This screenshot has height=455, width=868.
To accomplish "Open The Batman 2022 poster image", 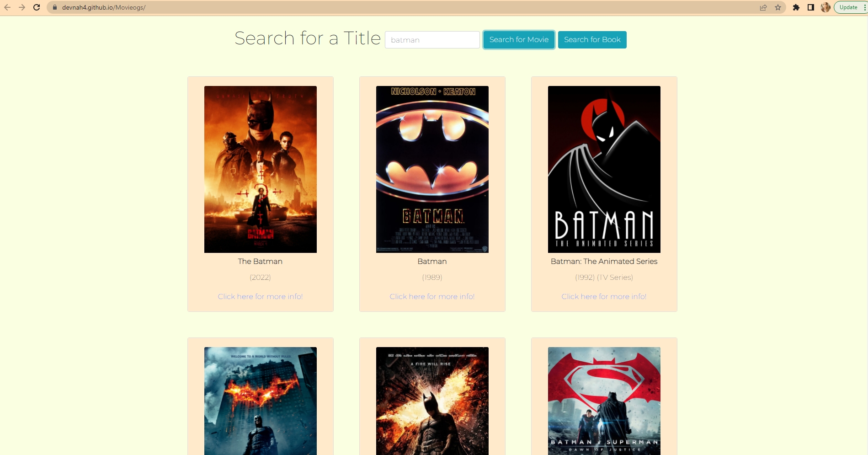I will 261,169.
